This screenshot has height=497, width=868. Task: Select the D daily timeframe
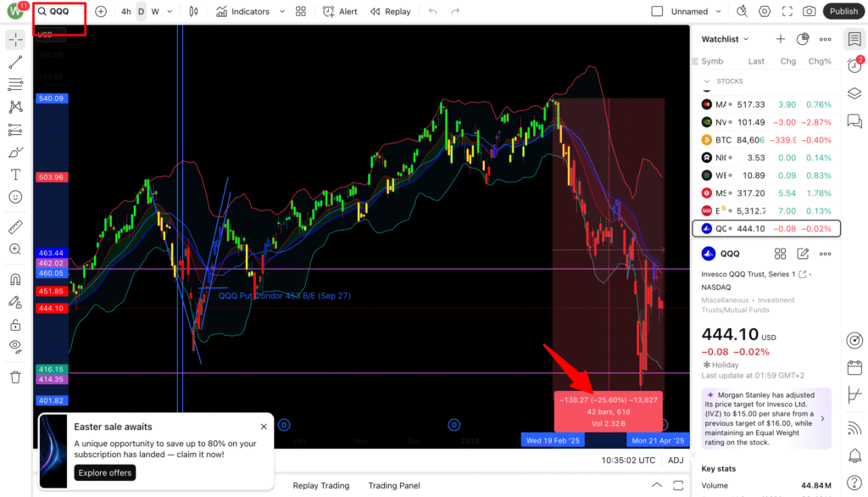click(142, 12)
